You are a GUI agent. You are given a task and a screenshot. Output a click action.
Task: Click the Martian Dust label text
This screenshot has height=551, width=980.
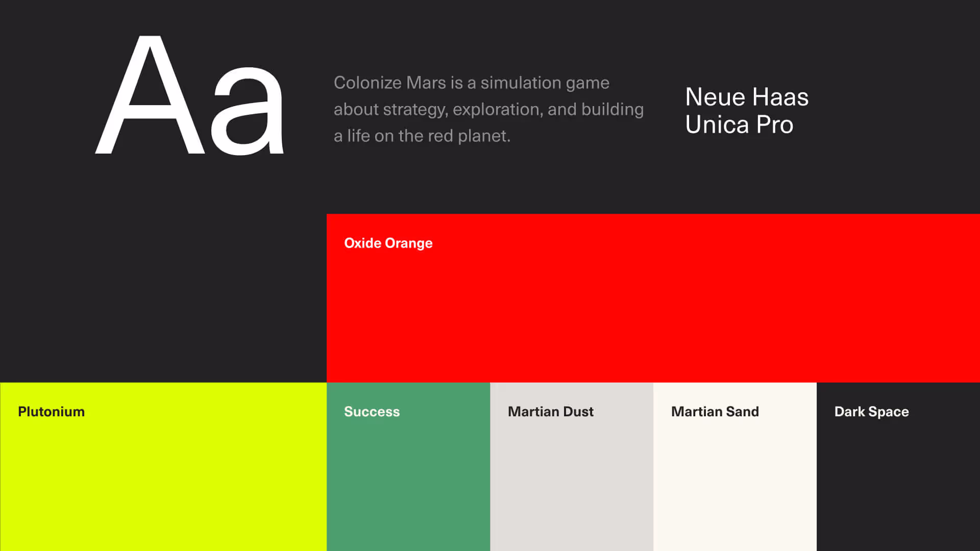tap(550, 412)
